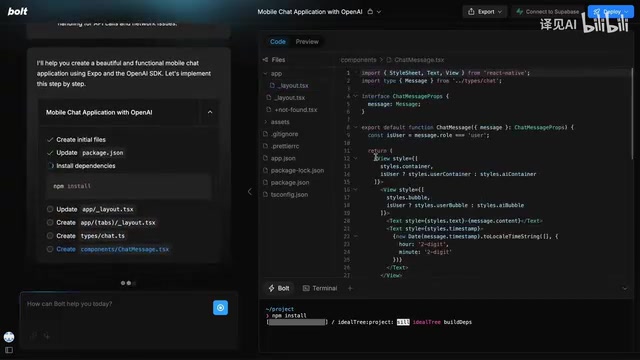The image size is (640, 360).
Task: Click Connect to Supabase button
Action: (547, 11)
